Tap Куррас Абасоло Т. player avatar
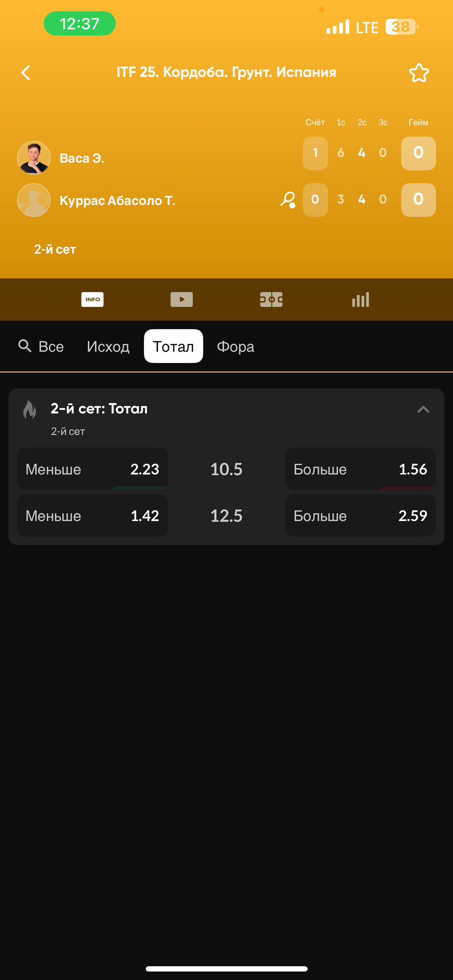Image resolution: width=453 pixels, height=980 pixels. (x=34, y=200)
